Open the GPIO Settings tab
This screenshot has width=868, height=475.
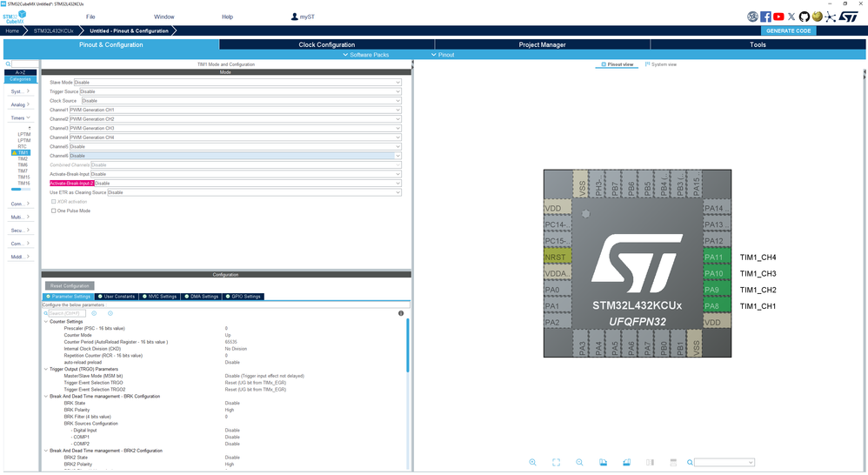[x=243, y=296]
